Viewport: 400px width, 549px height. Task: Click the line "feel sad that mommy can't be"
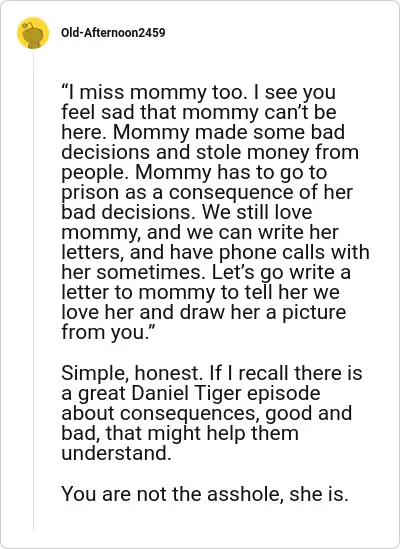point(199,113)
